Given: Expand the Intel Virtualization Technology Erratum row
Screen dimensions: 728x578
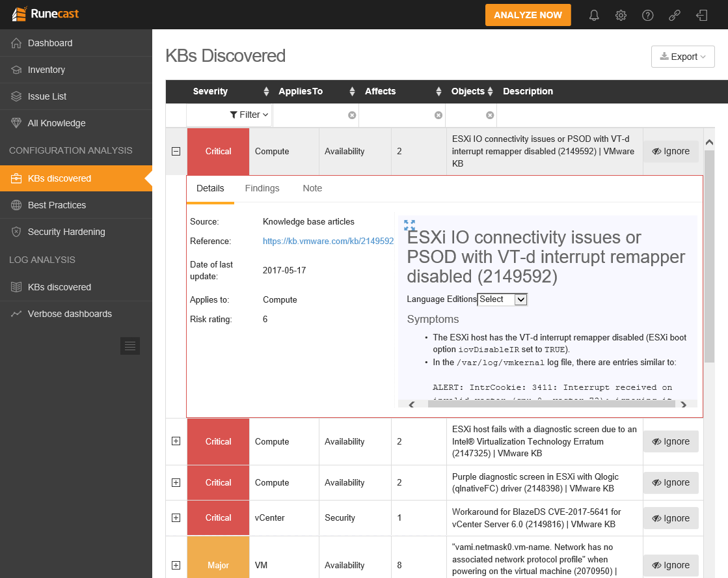Looking at the screenshot, I should [176, 441].
